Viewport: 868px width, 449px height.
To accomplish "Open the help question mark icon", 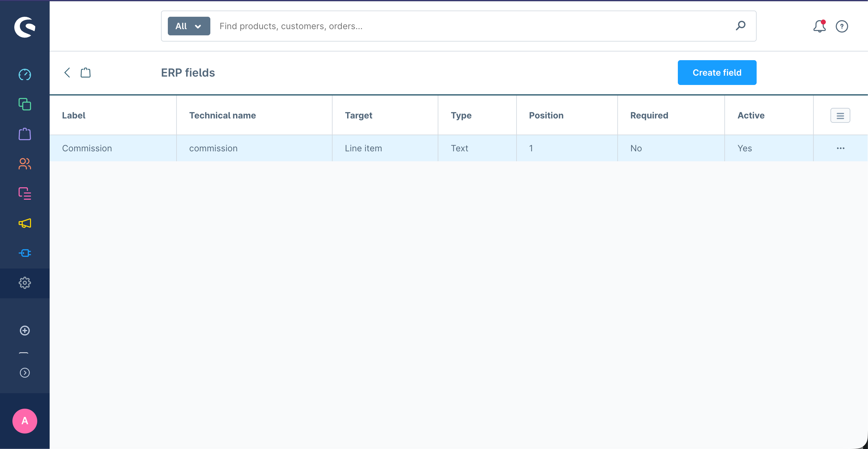I will 842,26.
